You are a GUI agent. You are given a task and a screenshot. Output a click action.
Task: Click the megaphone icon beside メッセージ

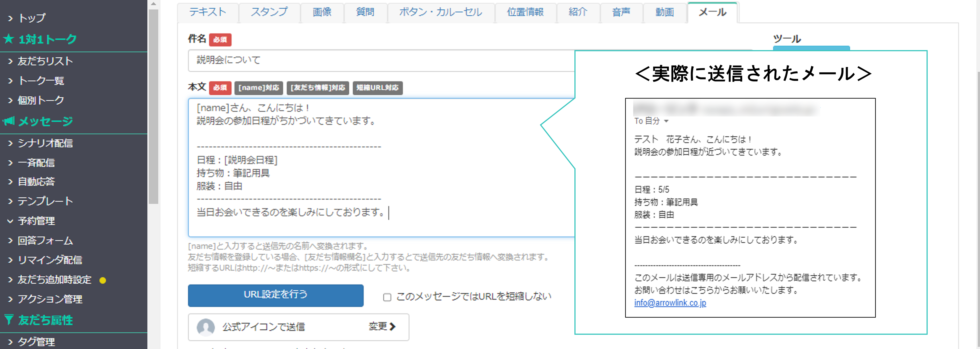[x=9, y=121]
